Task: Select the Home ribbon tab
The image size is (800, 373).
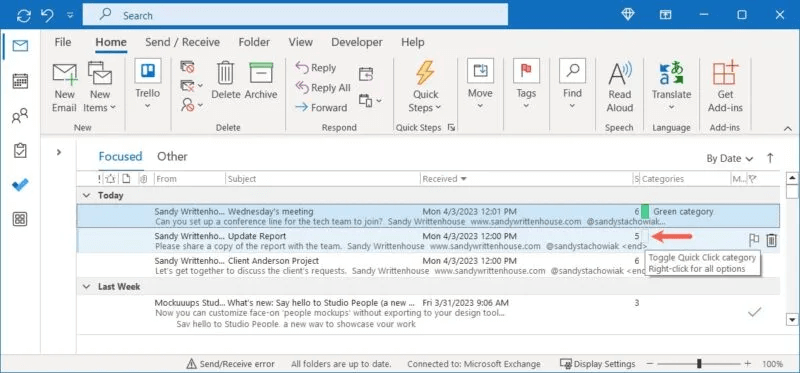Action: [111, 42]
